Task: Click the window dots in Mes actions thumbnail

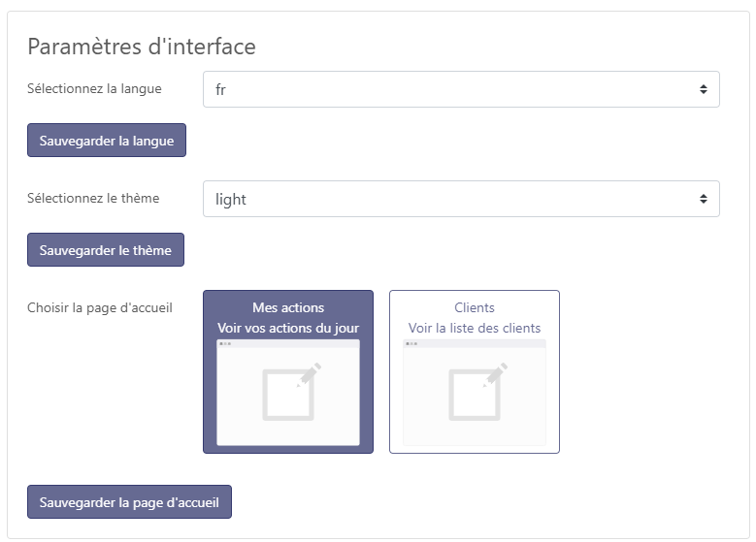Action: (225, 344)
